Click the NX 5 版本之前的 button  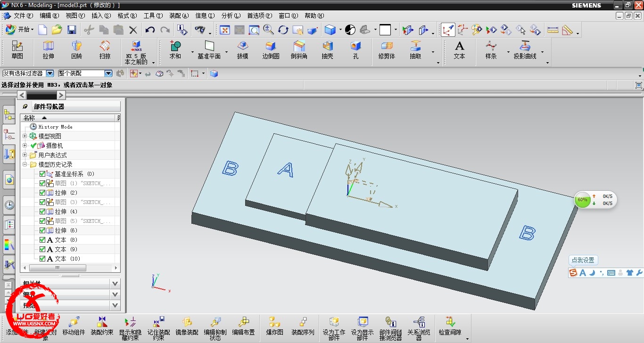coord(136,53)
